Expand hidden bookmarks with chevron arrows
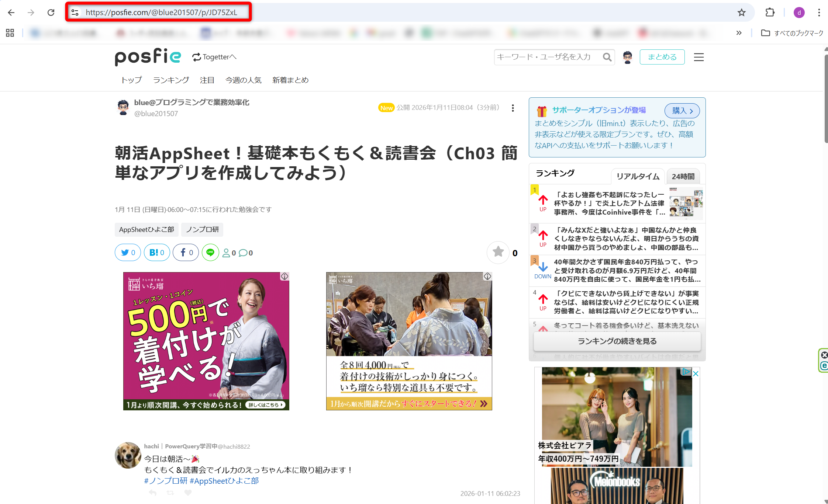The height and width of the screenshot is (504, 828). 739,33
